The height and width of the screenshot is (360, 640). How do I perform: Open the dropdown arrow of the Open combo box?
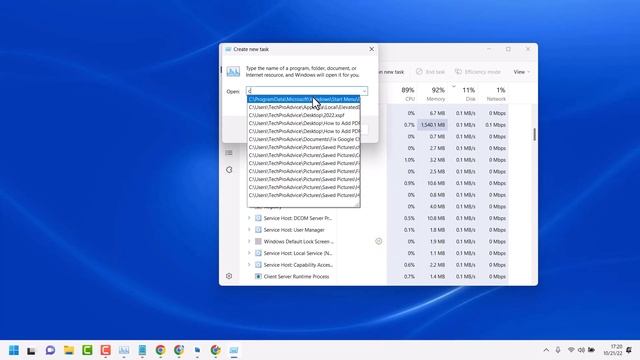pyautogui.click(x=364, y=91)
